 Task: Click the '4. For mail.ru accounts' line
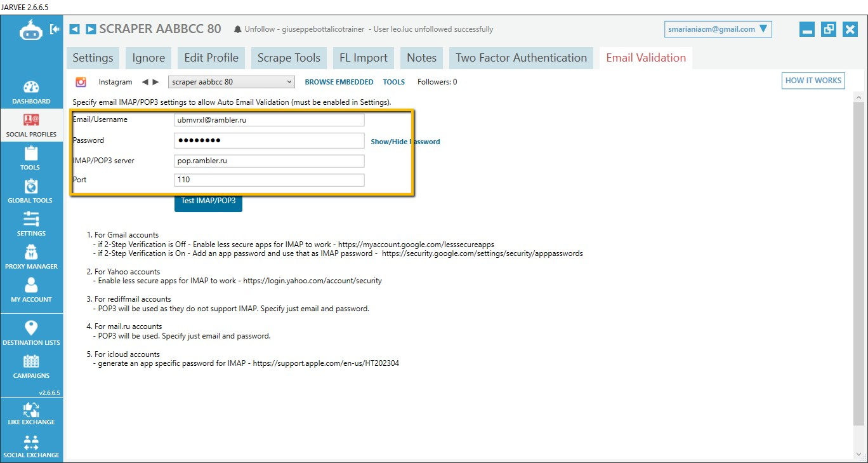124,326
